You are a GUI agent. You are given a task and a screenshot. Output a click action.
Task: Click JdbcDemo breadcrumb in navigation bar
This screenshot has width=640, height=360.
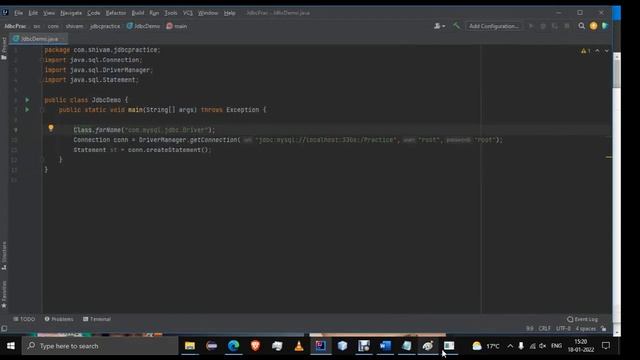pyautogui.click(x=143, y=26)
